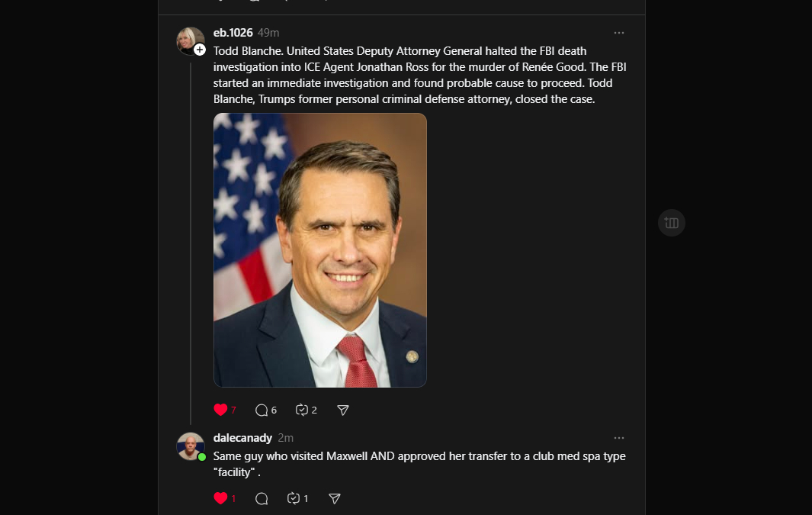Click the post text starting with Todd Blanche

419,75
